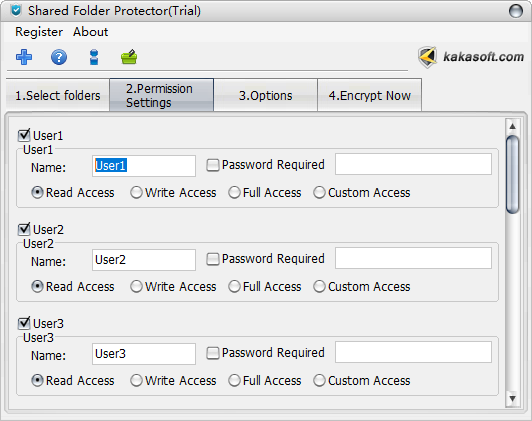
Task: Click the shield application icon in the title bar
Action: tap(16, 11)
